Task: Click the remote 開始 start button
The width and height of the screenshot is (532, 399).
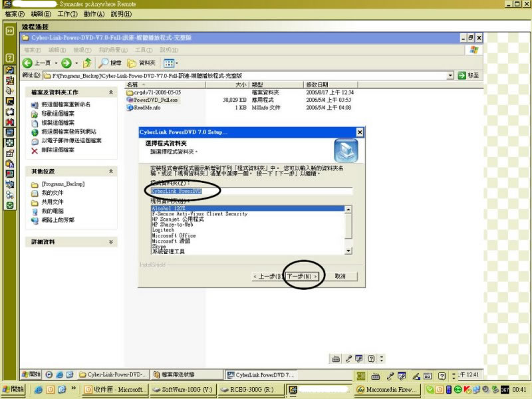Action: click(x=31, y=374)
